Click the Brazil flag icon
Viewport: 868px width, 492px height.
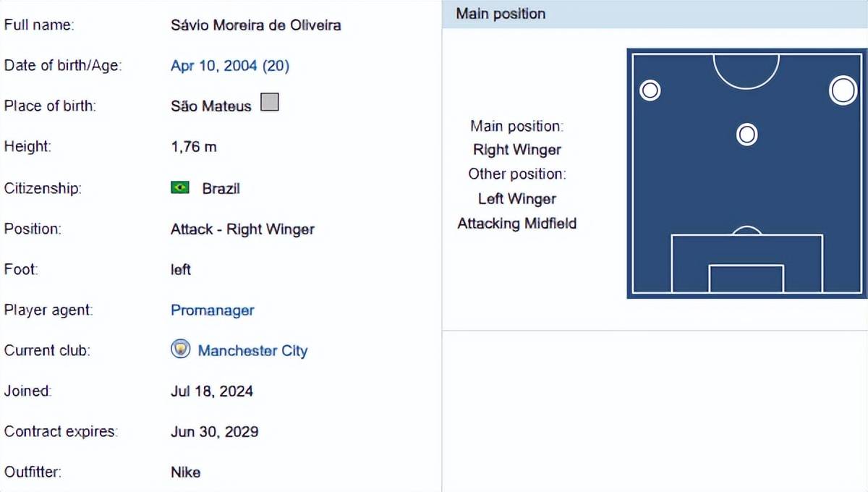(179, 188)
